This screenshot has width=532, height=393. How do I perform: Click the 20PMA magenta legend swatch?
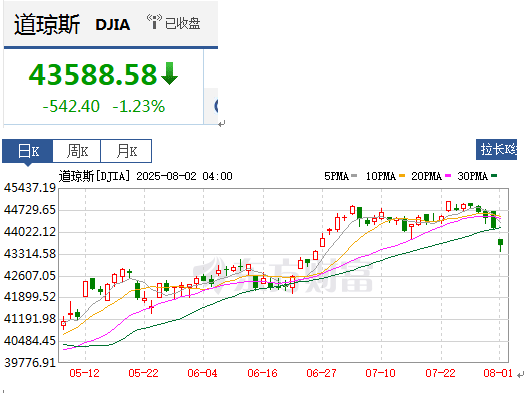(448, 176)
